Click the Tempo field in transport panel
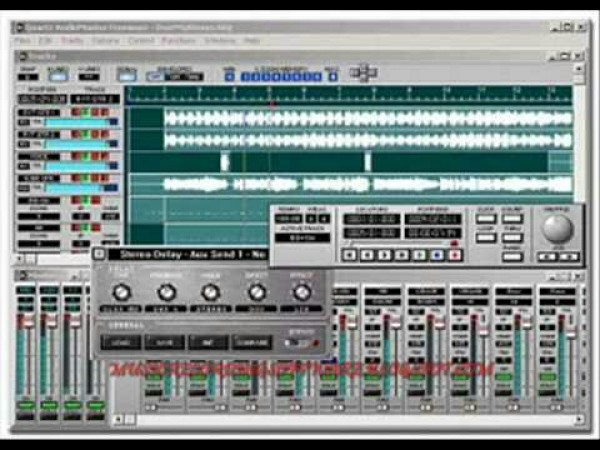Screen dimensions: 600x450 click(x=288, y=219)
